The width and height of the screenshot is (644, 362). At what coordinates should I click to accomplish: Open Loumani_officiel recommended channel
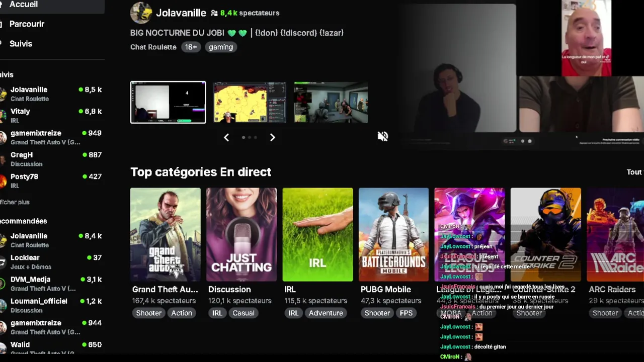(x=51, y=305)
